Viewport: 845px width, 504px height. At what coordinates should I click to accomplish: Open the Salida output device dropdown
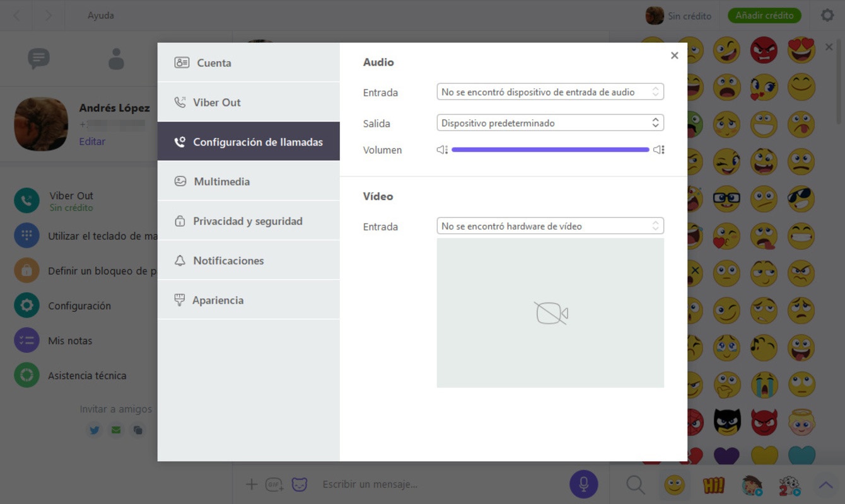550,123
